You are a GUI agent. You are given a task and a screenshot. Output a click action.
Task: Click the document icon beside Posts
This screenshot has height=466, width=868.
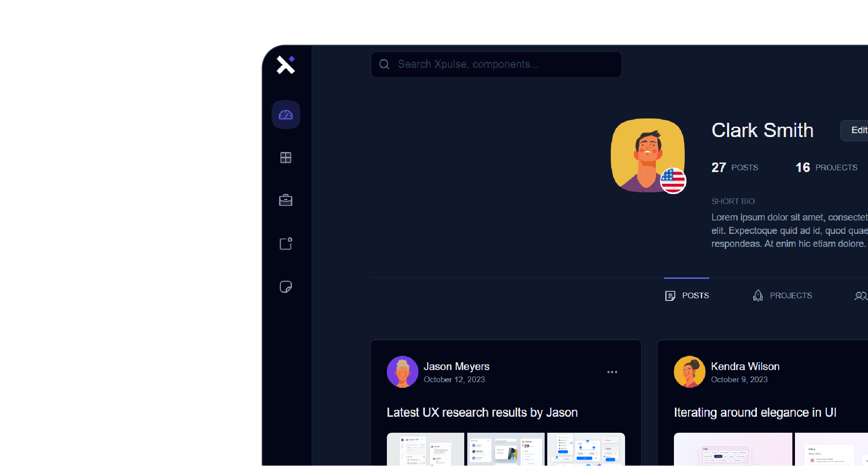tap(670, 295)
